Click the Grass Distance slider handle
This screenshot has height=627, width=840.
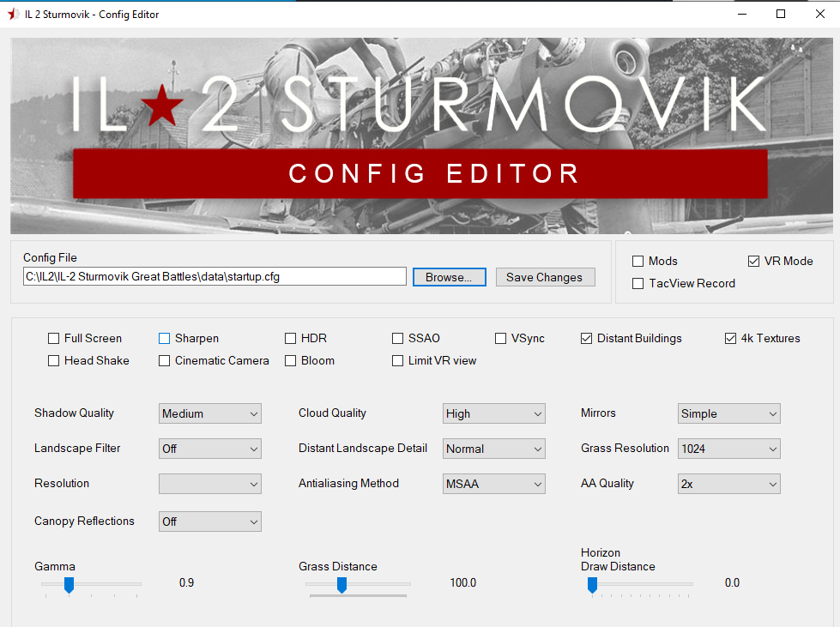pos(341,585)
